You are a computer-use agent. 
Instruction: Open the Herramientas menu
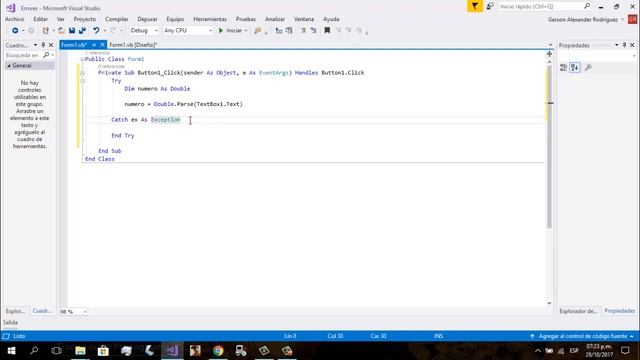tap(210, 19)
